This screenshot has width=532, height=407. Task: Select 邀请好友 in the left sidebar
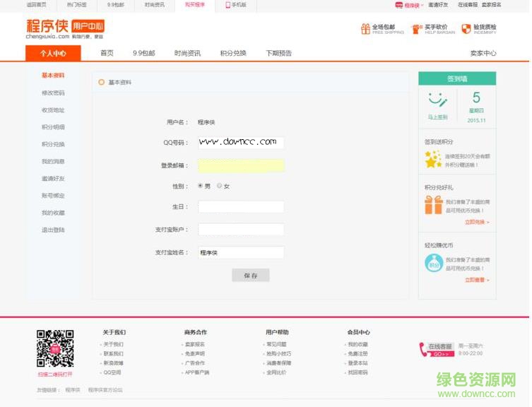tap(53, 178)
